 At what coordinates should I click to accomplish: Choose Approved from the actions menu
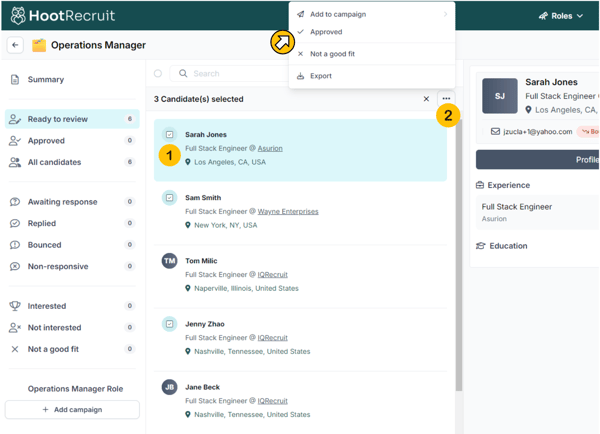(x=326, y=32)
